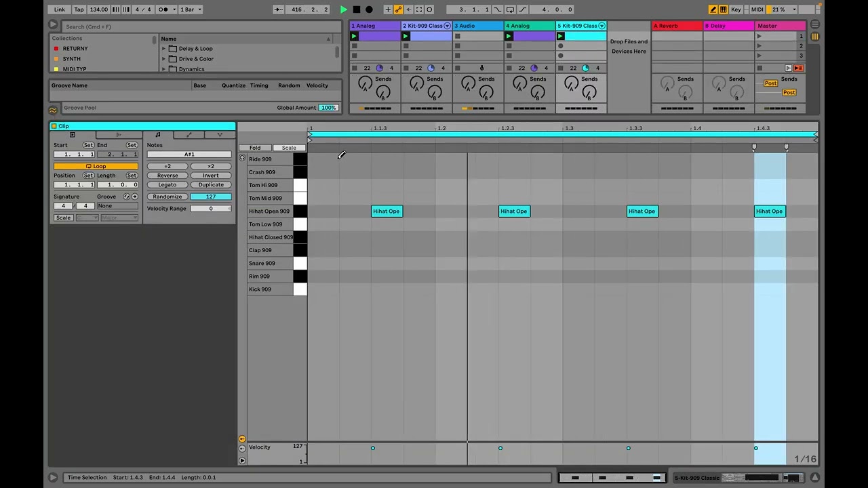The height and width of the screenshot is (488, 868).
Task: Click the Groove Pool wave icon
Action: coord(54,110)
